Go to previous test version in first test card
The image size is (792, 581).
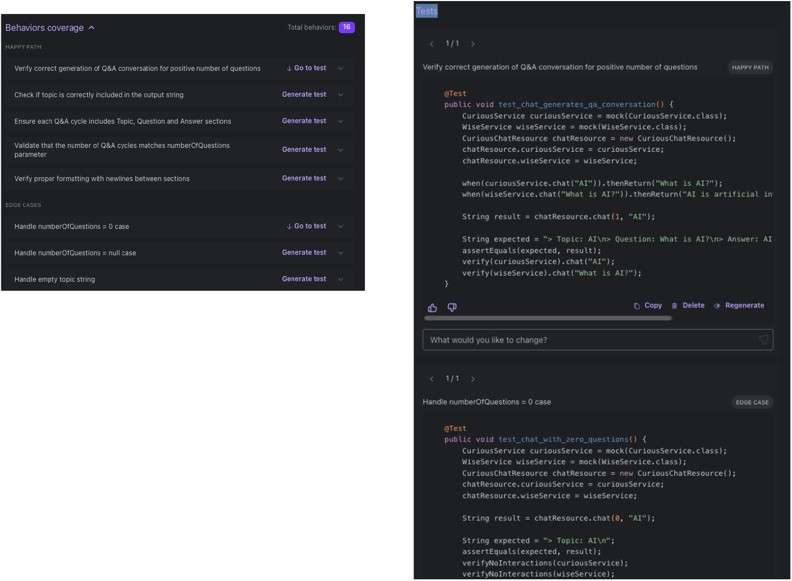pyautogui.click(x=431, y=44)
